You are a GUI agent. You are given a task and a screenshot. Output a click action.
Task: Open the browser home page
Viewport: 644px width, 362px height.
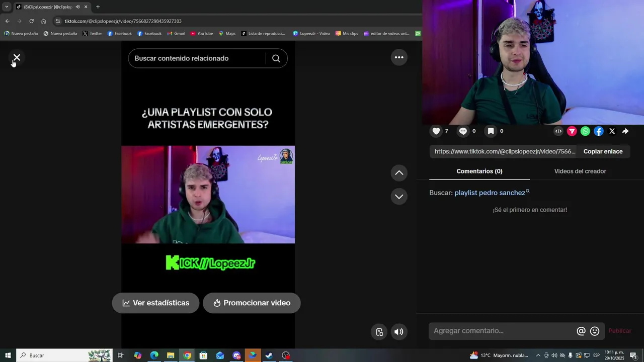click(43, 21)
